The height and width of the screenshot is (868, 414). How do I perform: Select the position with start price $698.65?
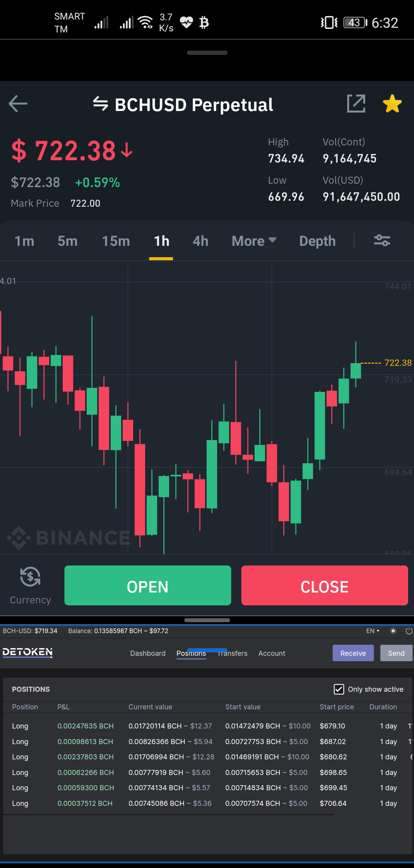click(207, 772)
